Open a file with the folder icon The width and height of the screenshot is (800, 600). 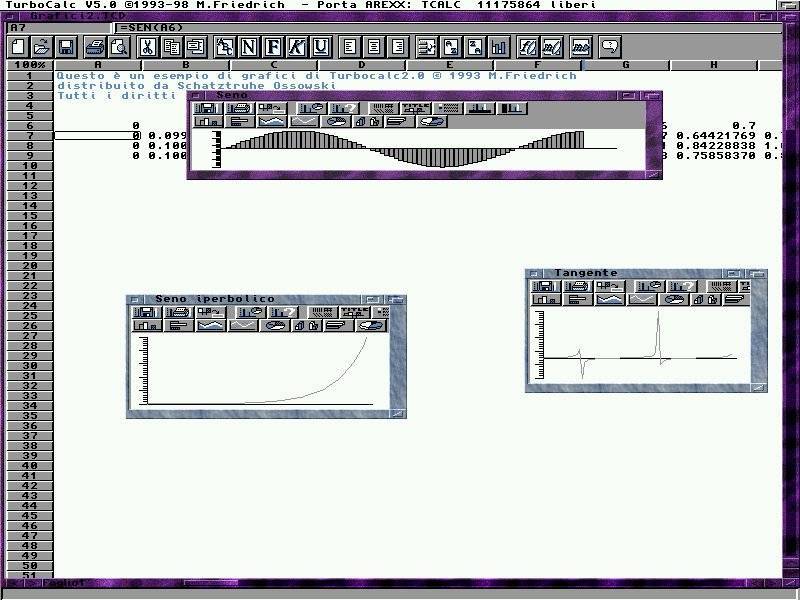click(41, 47)
